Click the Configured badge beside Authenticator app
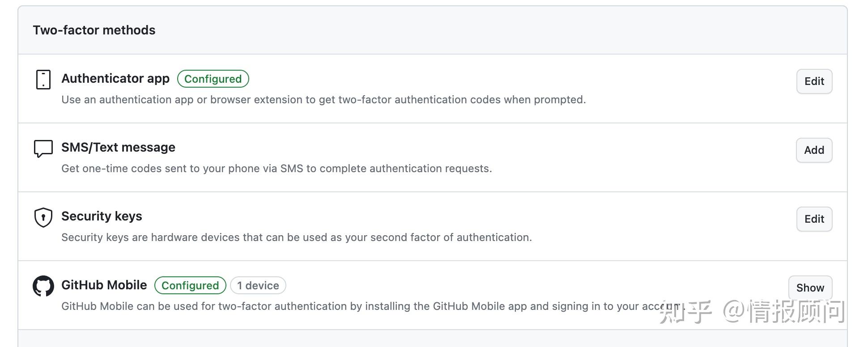The width and height of the screenshot is (868, 347). tap(213, 79)
